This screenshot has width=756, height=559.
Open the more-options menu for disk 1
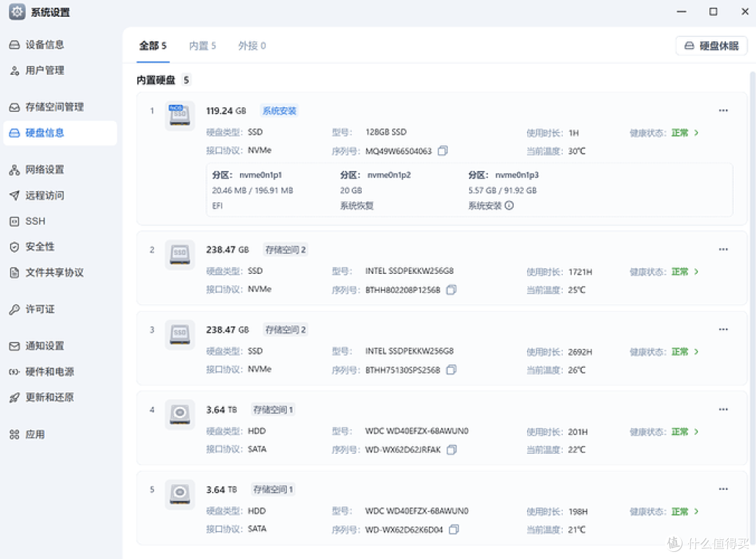(723, 110)
